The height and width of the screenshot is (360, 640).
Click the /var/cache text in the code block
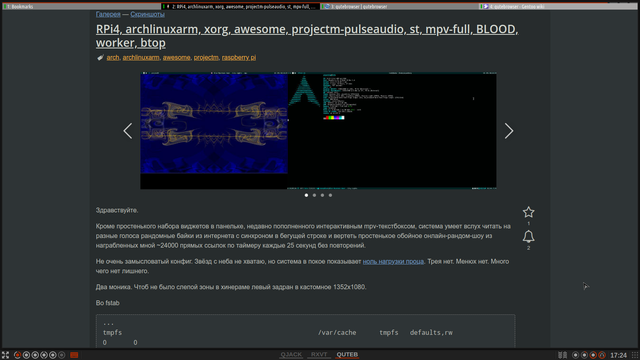[x=337, y=333]
